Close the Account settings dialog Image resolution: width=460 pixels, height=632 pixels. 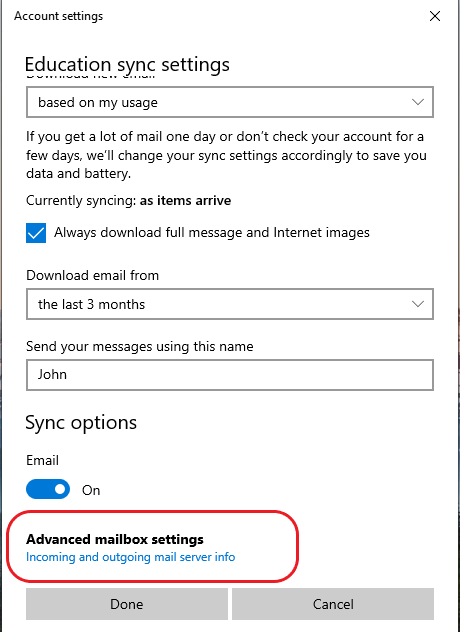(x=435, y=16)
